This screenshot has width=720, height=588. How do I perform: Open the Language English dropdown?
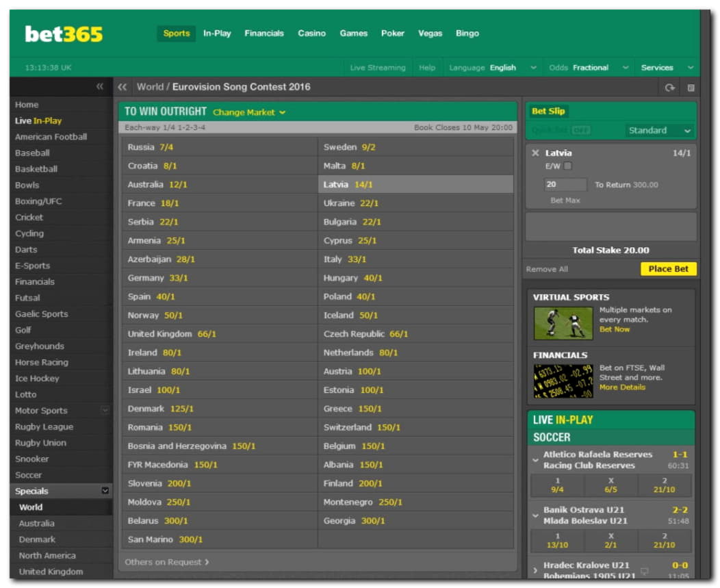[x=492, y=68]
